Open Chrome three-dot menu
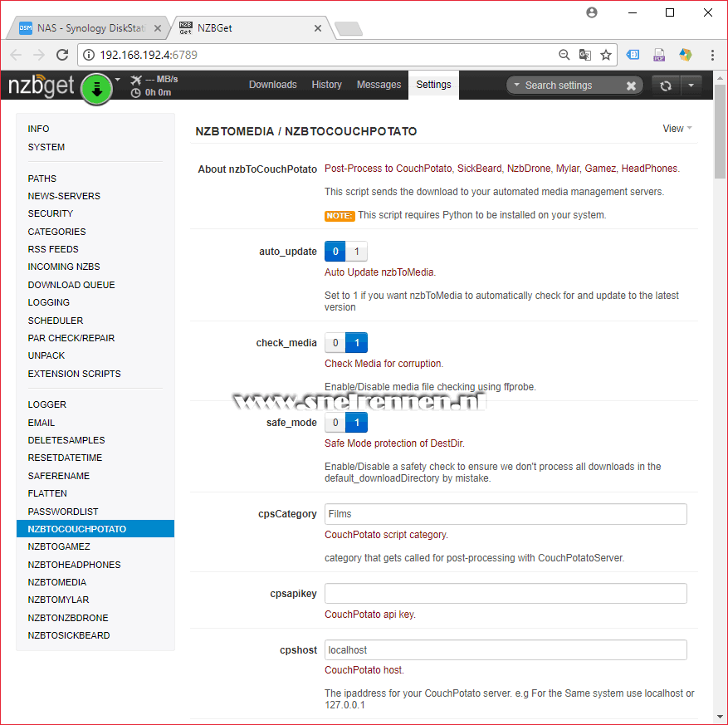The image size is (728, 725). click(x=712, y=55)
